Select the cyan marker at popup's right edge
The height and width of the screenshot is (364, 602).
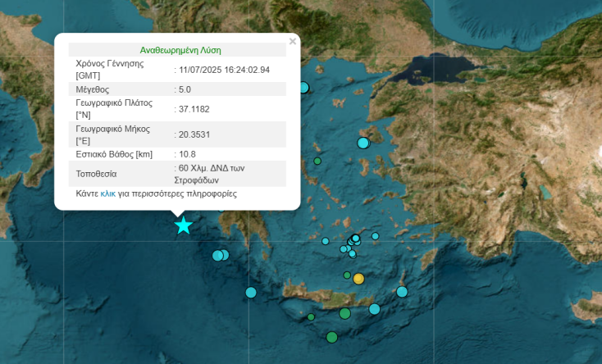tap(303, 88)
